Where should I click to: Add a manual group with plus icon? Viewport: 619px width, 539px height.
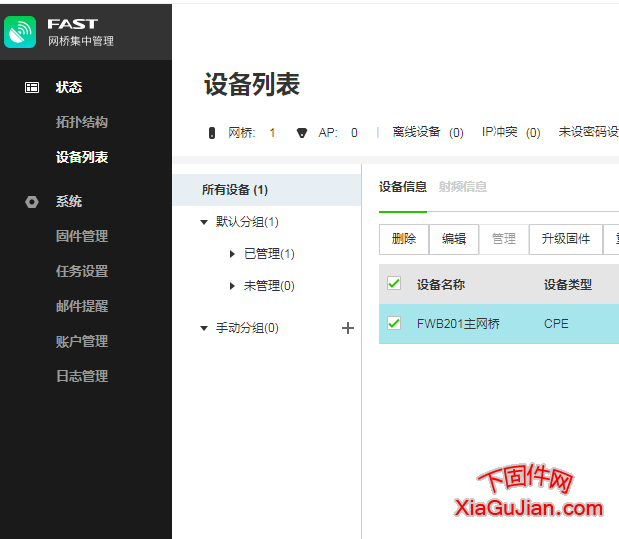click(x=348, y=328)
